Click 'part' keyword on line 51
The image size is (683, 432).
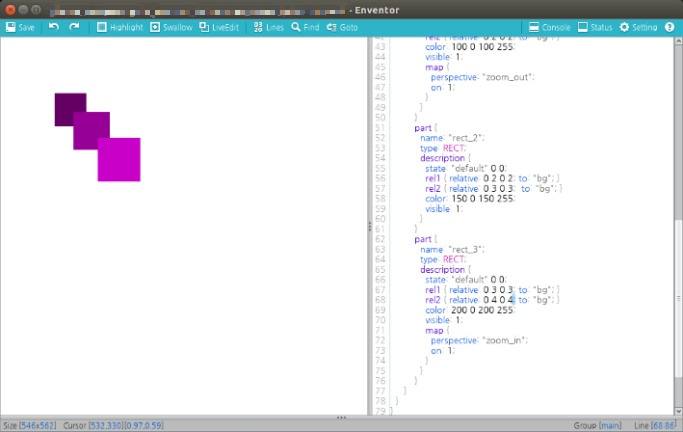click(423, 128)
